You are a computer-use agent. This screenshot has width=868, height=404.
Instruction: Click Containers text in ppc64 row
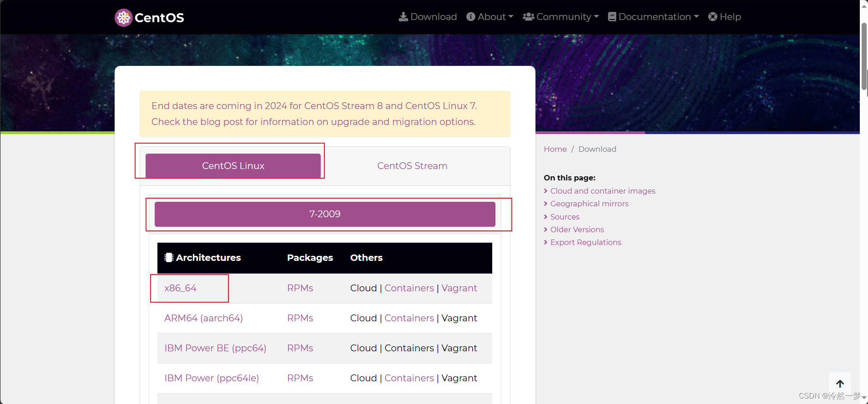(x=409, y=348)
